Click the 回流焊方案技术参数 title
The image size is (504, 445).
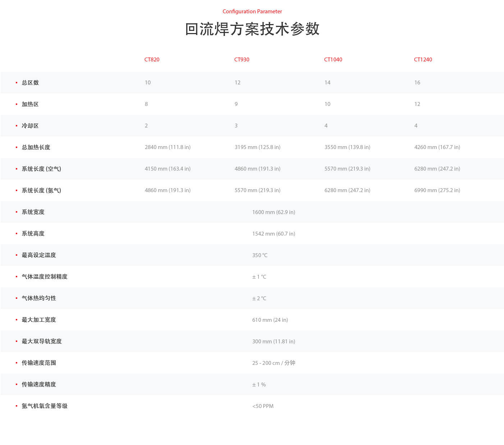pyautogui.click(x=252, y=29)
